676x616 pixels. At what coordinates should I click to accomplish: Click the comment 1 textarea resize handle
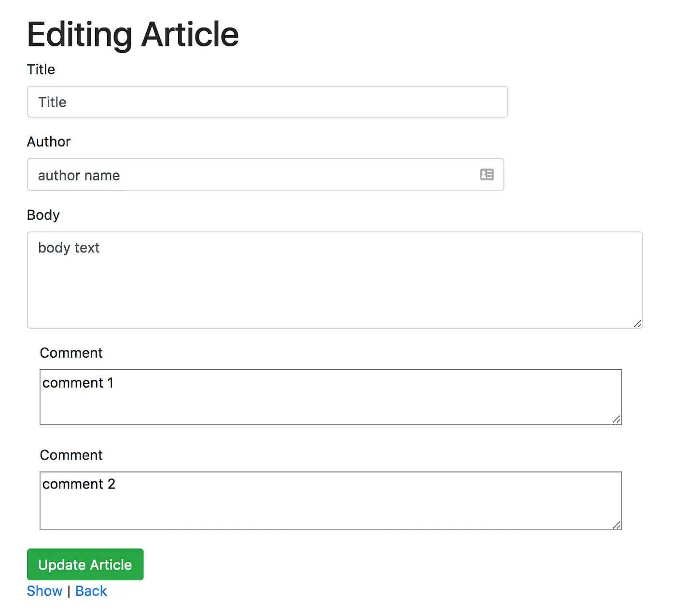click(x=616, y=420)
